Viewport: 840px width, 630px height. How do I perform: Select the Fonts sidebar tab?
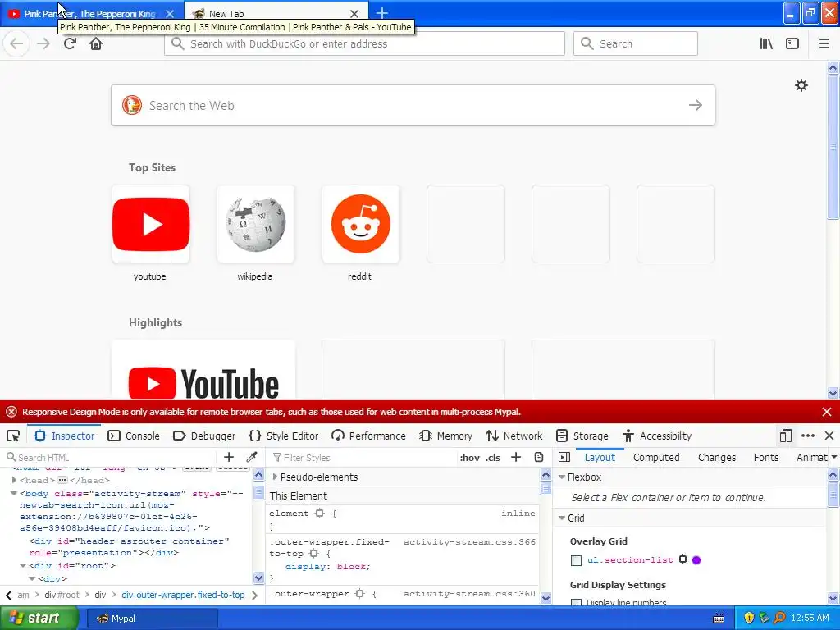pos(766,458)
